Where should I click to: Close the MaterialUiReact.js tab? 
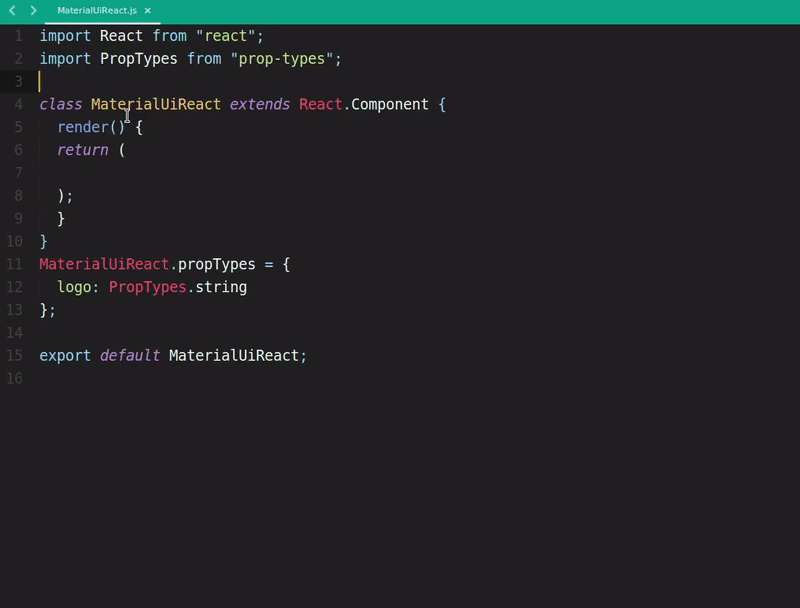148,10
